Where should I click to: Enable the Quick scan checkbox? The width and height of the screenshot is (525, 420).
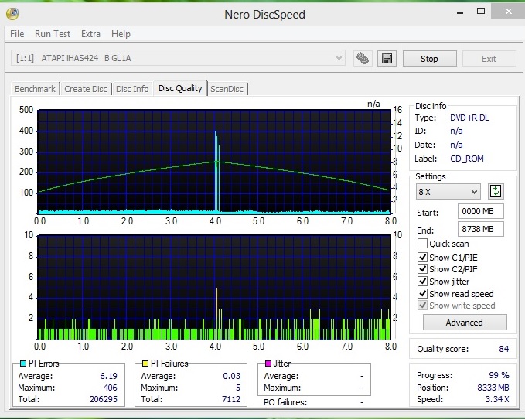423,244
